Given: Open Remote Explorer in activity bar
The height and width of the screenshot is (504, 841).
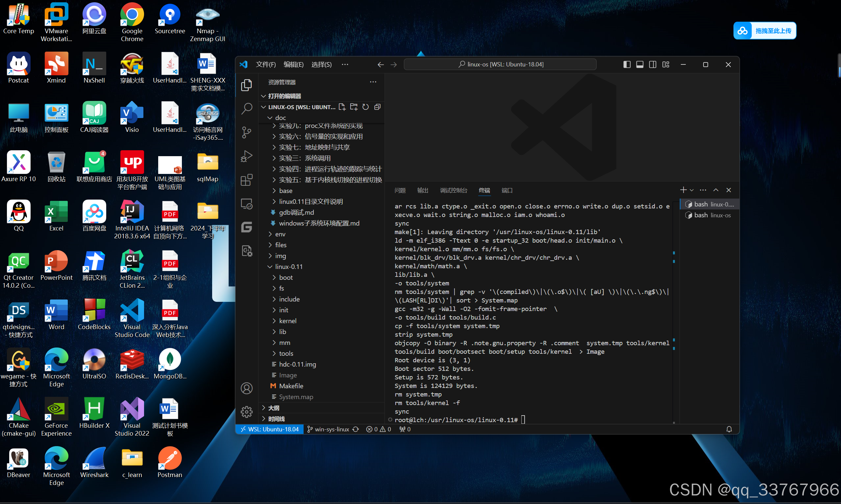Looking at the screenshot, I should 247,204.
